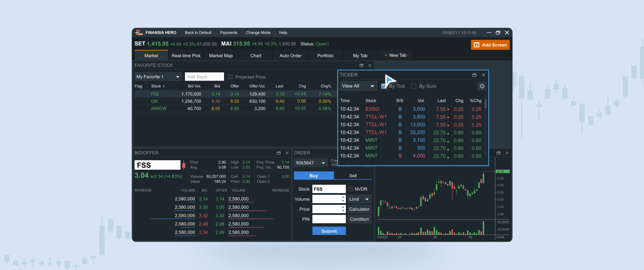This screenshot has height=270, width=644.
Task: Tick the NVDR checkbox
Action: (351, 189)
